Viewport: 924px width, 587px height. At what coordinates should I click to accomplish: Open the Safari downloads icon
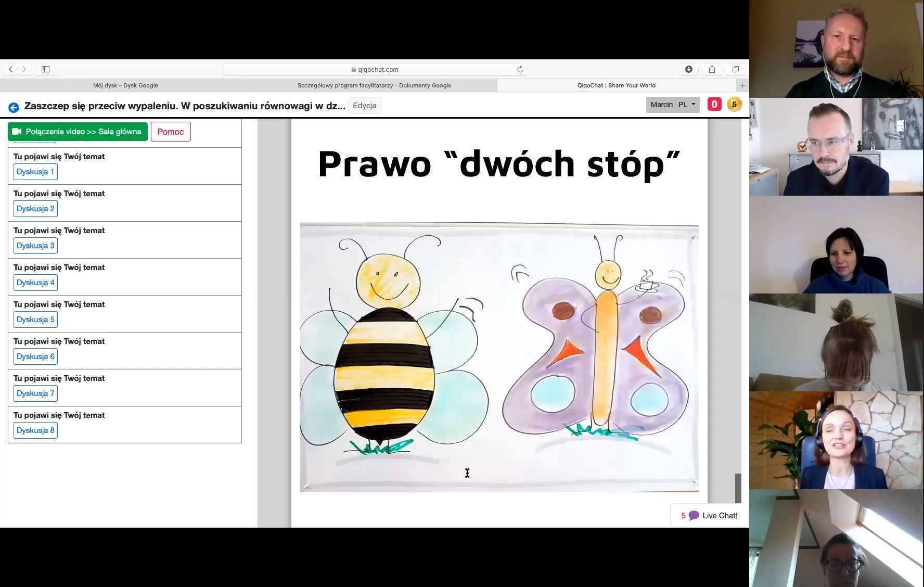(x=689, y=69)
